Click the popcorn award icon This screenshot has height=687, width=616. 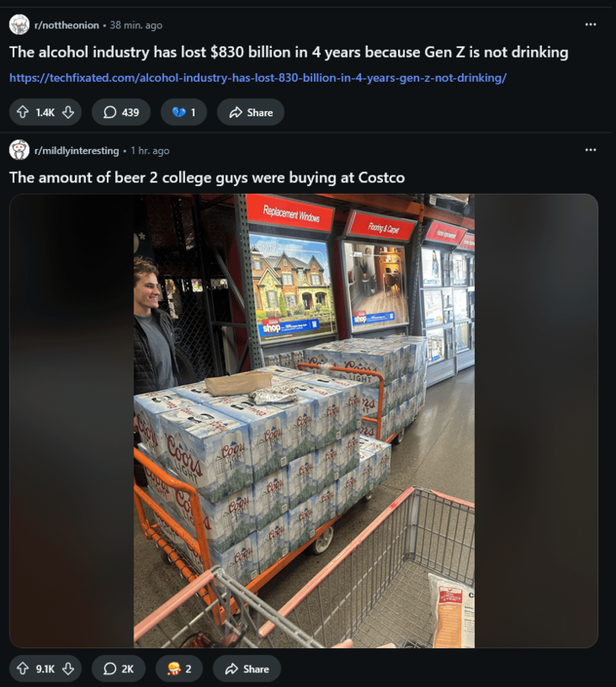point(174,669)
